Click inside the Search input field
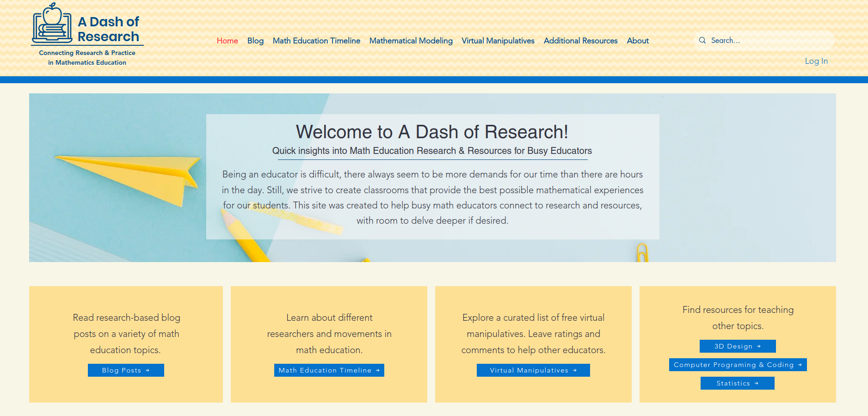 pyautogui.click(x=763, y=40)
